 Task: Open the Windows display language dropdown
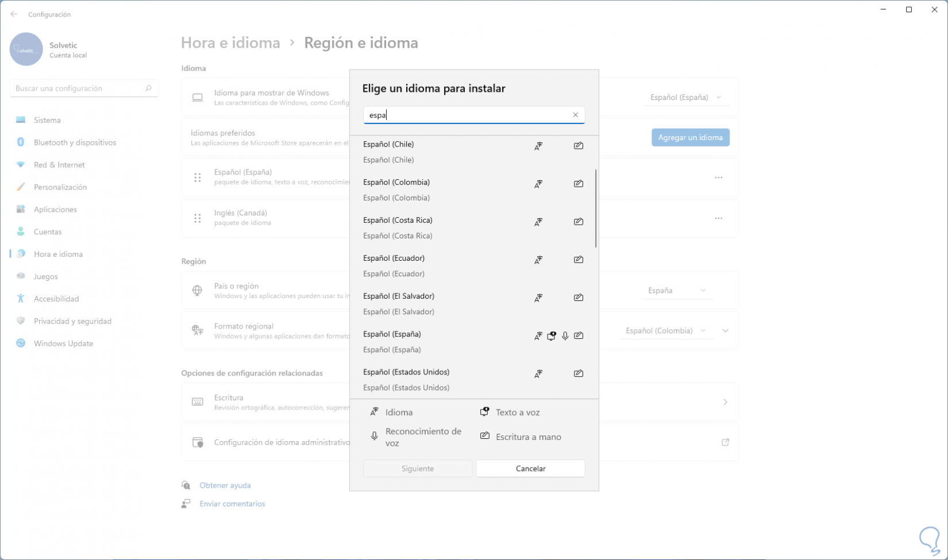[x=686, y=98]
